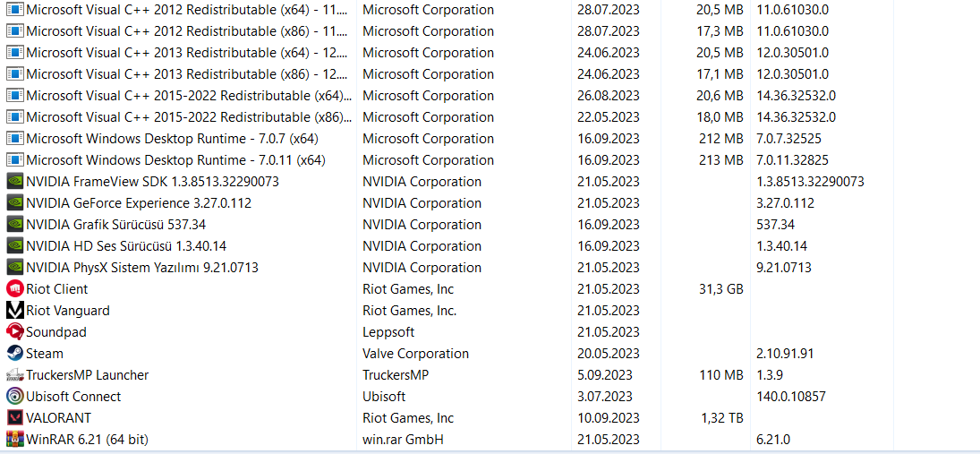Click the NVIDIA GeForce Experience icon
The image size is (980, 454).
[x=14, y=203]
